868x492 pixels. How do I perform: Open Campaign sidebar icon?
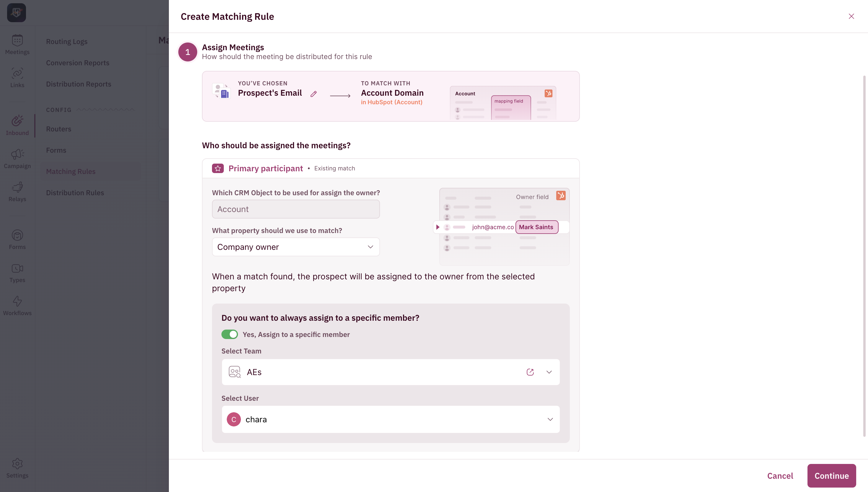pyautogui.click(x=17, y=159)
